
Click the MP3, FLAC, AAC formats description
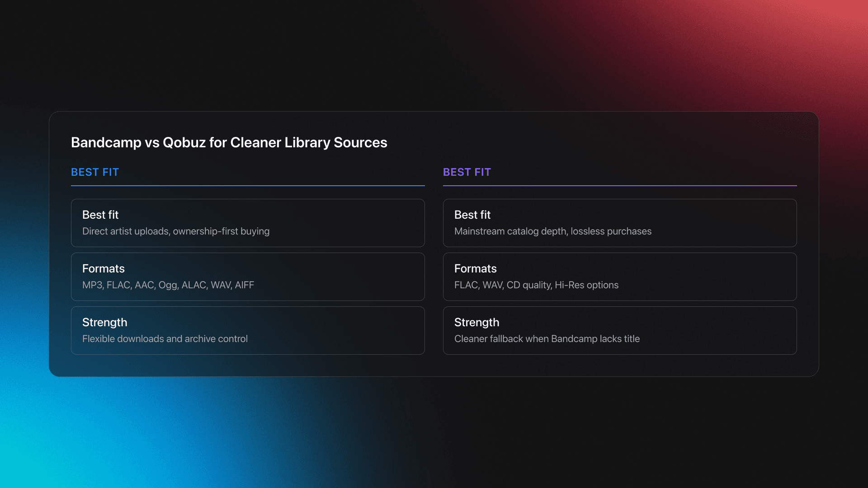point(168,285)
